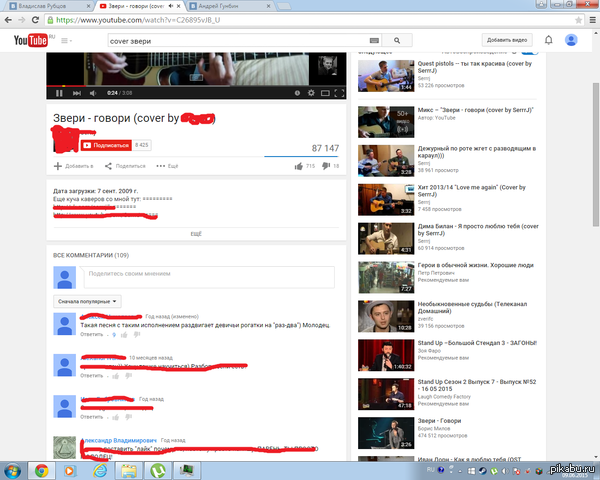The image size is (600, 480).
Task: Open 'Необыкновенные судьбы' video thumbnail
Action: (386, 316)
